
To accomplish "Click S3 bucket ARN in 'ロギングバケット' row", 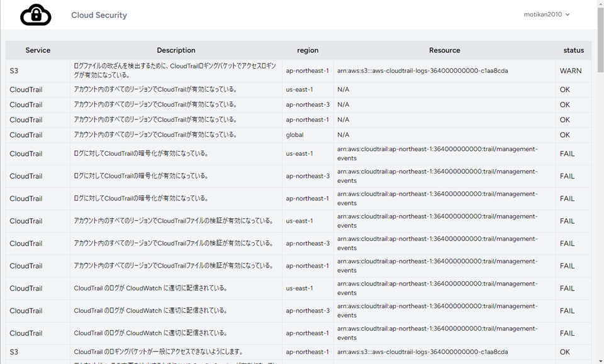I will 423,352.
